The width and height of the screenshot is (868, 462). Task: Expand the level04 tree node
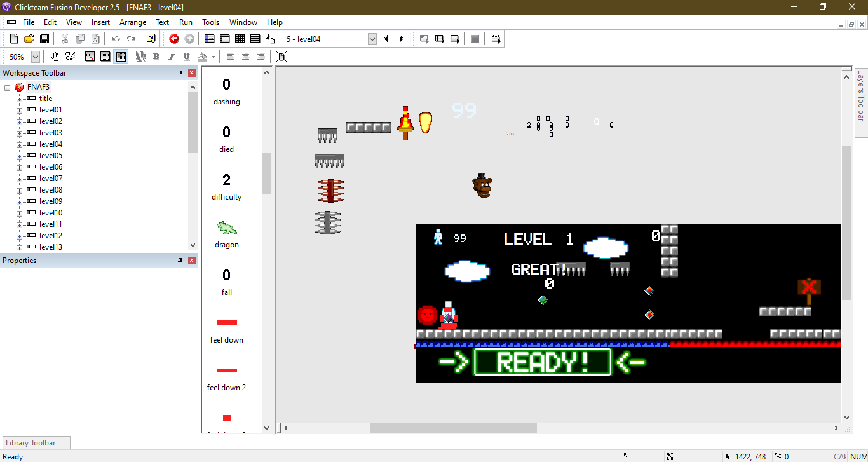click(x=19, y=144)
